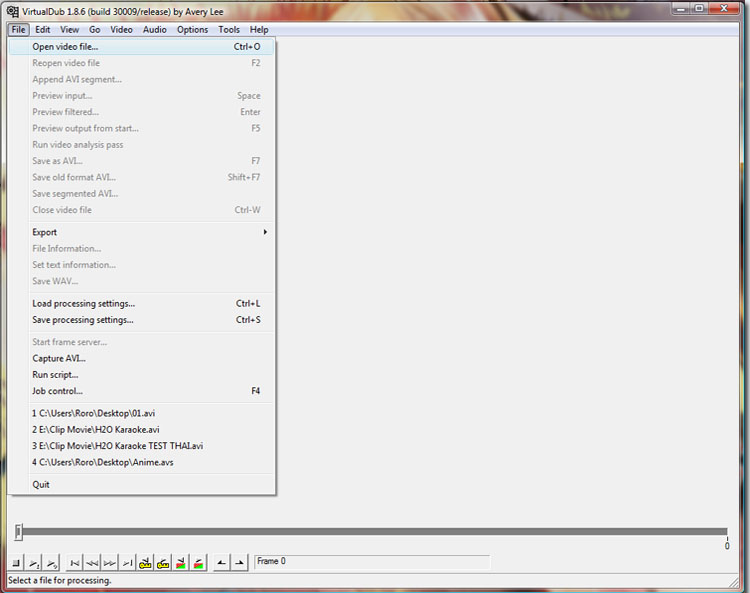Expand the Export submenu

149,232
